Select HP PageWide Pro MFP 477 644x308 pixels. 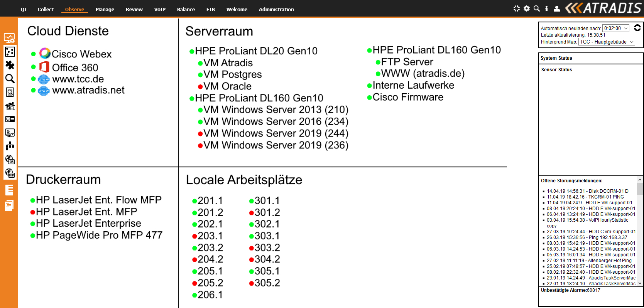click(99, 235)
